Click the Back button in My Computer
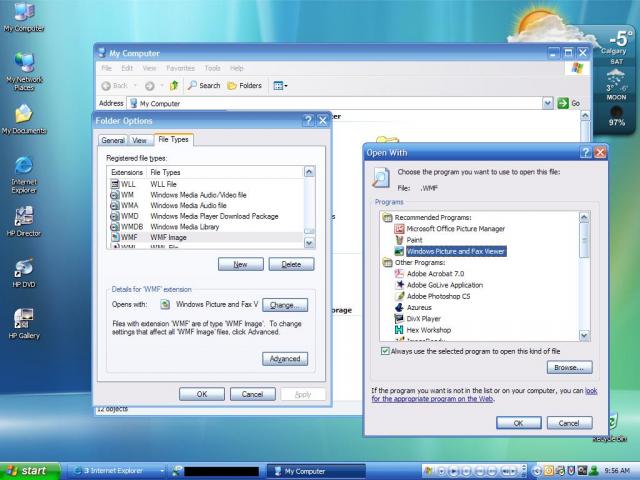The width and height of the screenshot is (640, 480). (115, 86)
